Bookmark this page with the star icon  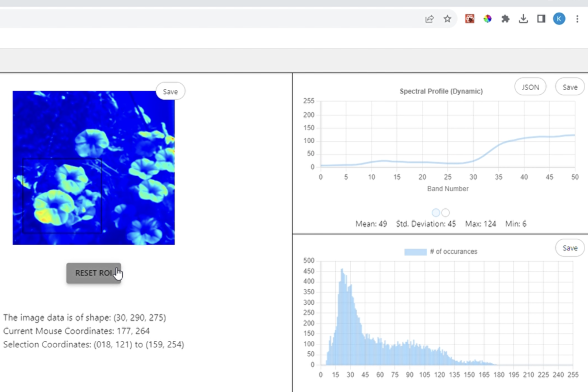pyautogui.click(x=447, y=19)
